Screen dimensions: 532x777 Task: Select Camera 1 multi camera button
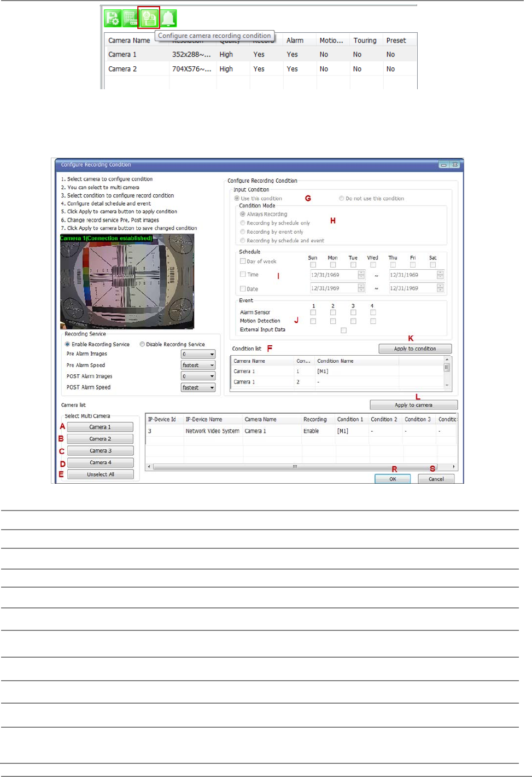(x=100, y=427)
